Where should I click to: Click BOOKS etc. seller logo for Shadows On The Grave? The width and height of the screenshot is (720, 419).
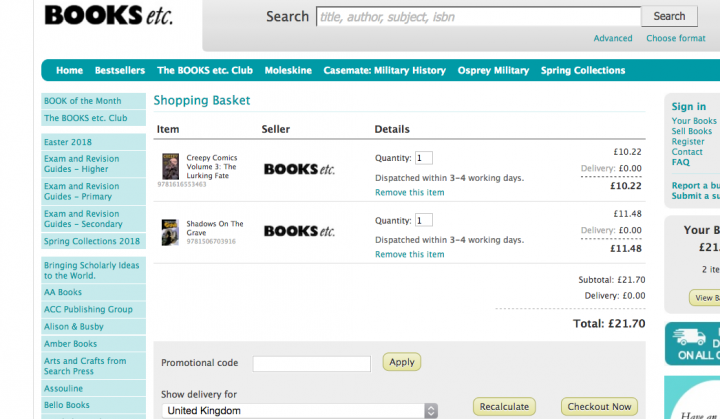(299, 231)
